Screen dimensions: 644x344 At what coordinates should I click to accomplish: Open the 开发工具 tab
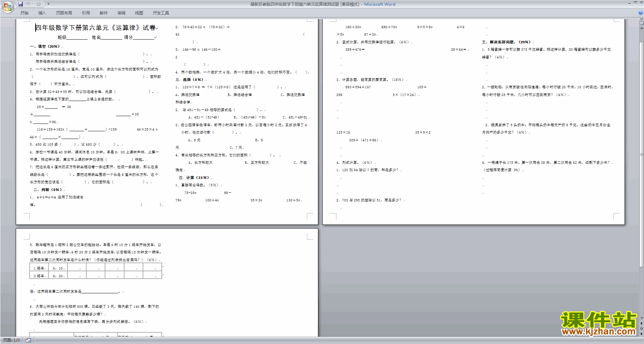click(161, 13)
